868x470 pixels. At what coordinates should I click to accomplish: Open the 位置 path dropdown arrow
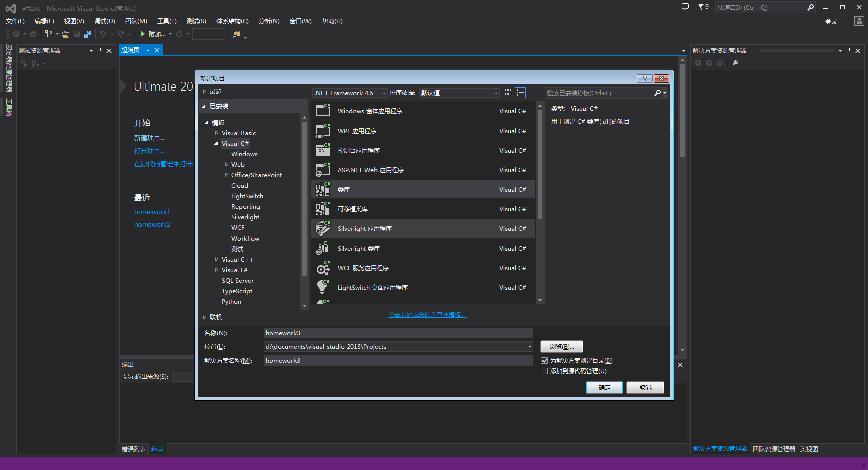click(x=529, y=347)
